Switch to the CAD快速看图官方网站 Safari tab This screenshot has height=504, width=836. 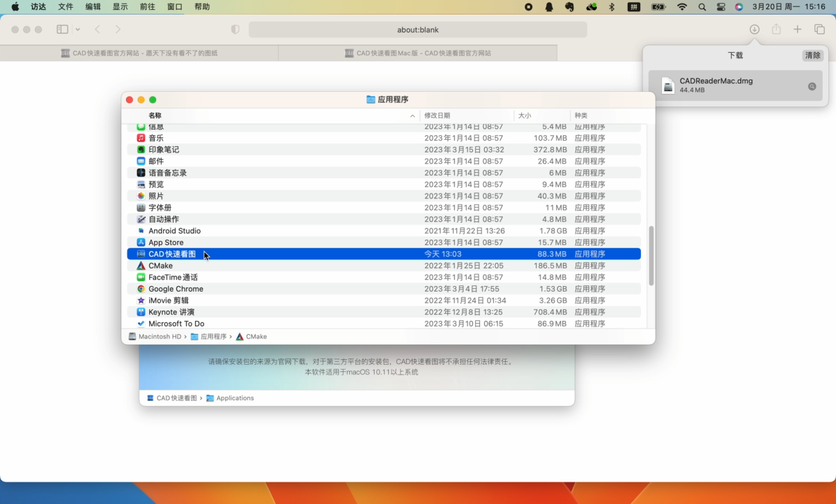click(139, 53)
